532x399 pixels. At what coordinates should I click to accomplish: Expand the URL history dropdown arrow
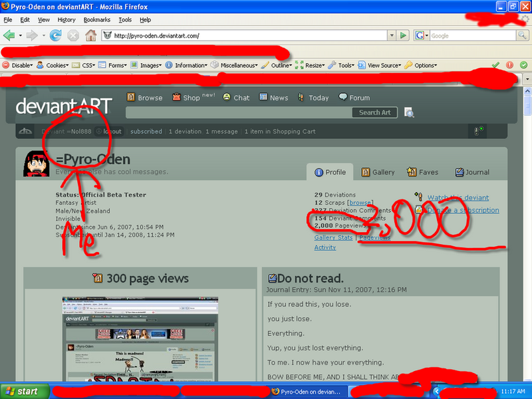(x=392, y=35)
